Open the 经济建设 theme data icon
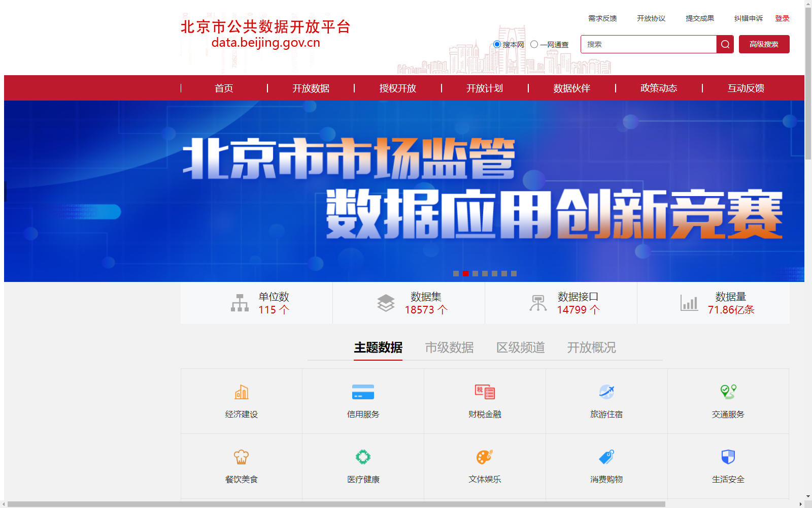 click(x=241, y=392)
